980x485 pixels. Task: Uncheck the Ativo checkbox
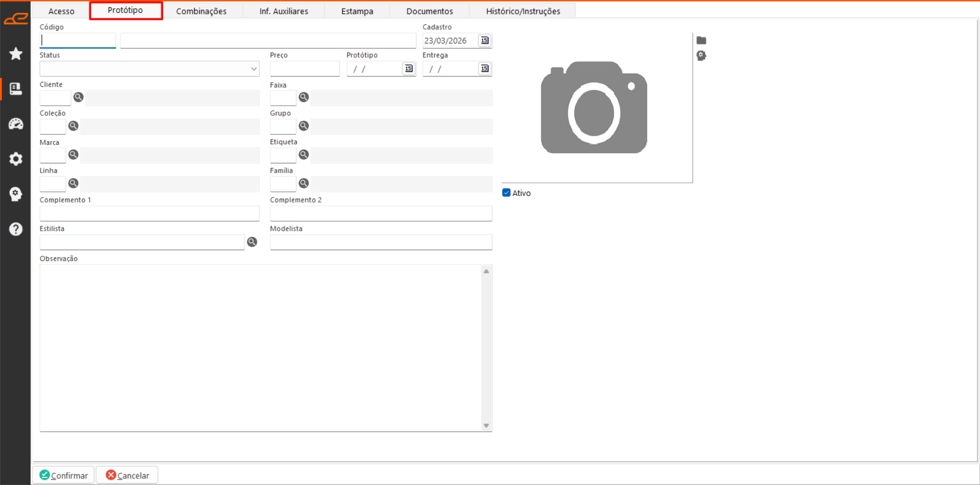click(506, 193)
